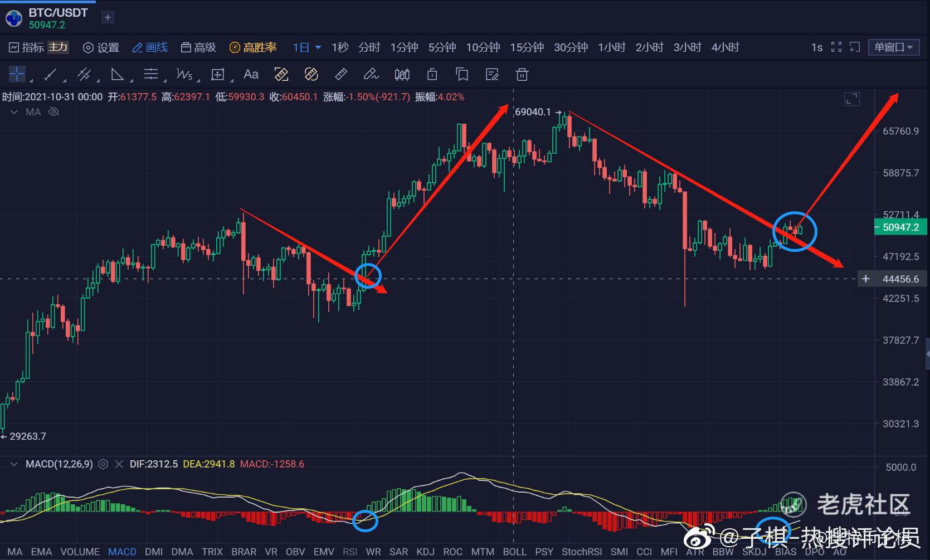
Task: Open the 1日 timeframe dropdown
Action: pos(307,47)
